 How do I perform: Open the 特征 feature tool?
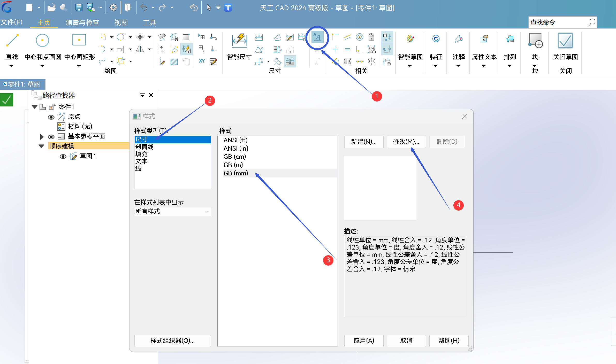(436, 39)
